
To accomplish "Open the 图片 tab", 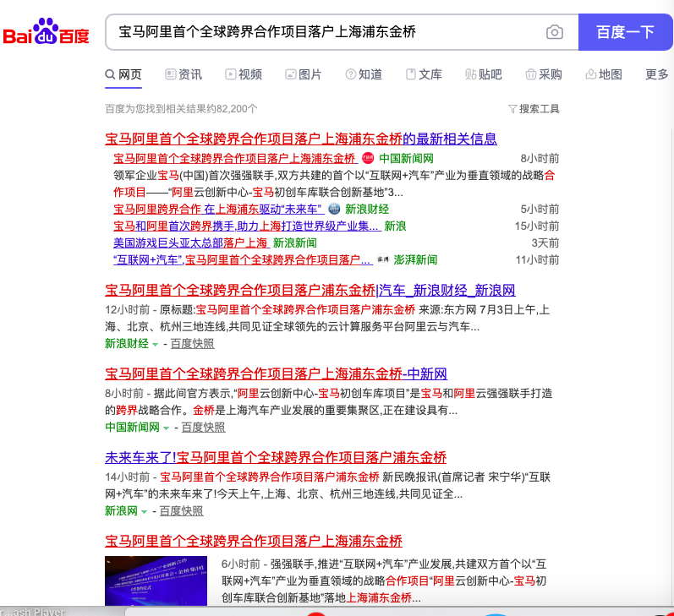I will coord(304,74).
